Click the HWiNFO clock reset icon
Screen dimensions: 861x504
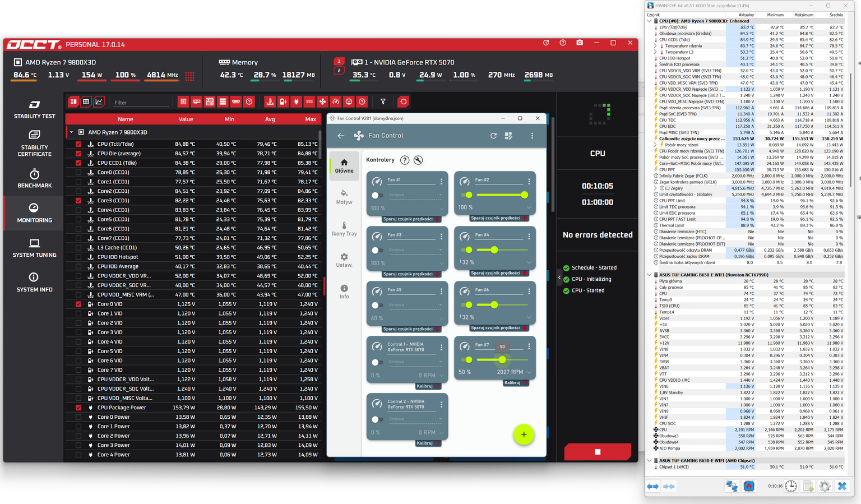click(x=790, y=486)
